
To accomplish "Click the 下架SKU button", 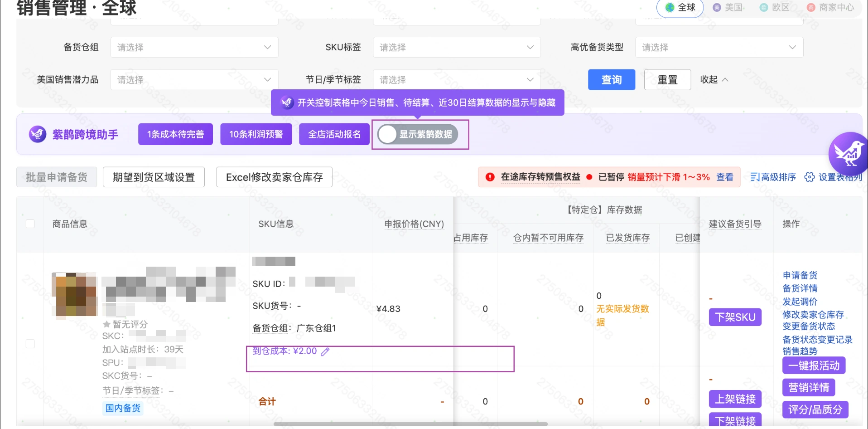I will pos(735,317).
